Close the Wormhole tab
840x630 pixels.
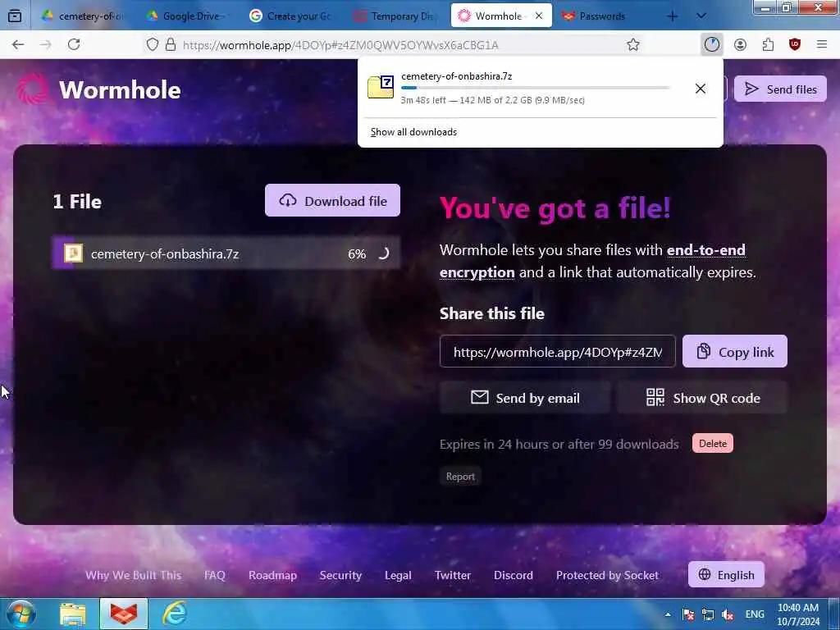coord(539,16)
